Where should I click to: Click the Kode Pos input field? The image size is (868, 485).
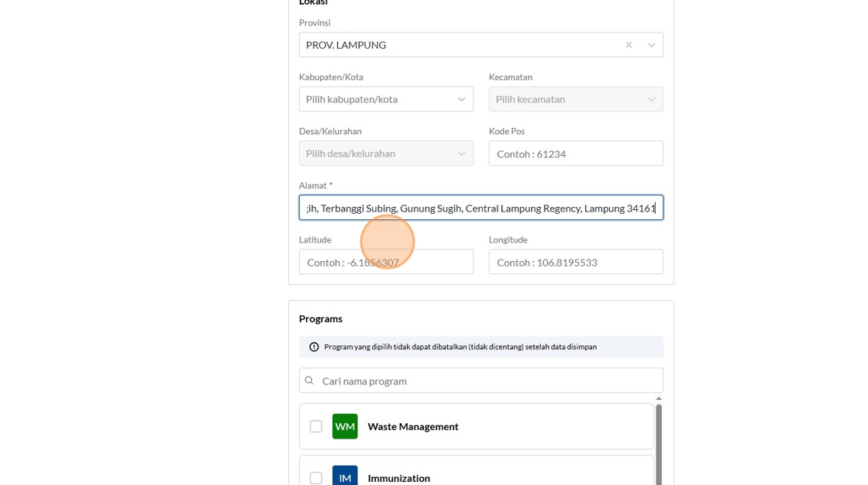[x=576, y=153]
